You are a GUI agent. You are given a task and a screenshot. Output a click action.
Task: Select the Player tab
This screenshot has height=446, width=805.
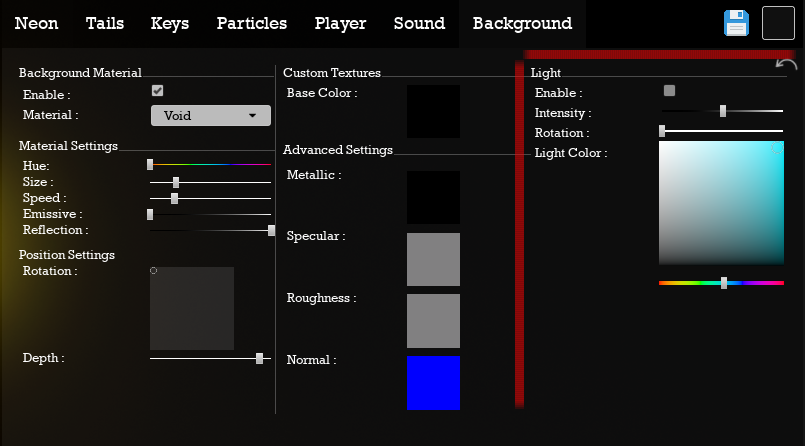340,24
